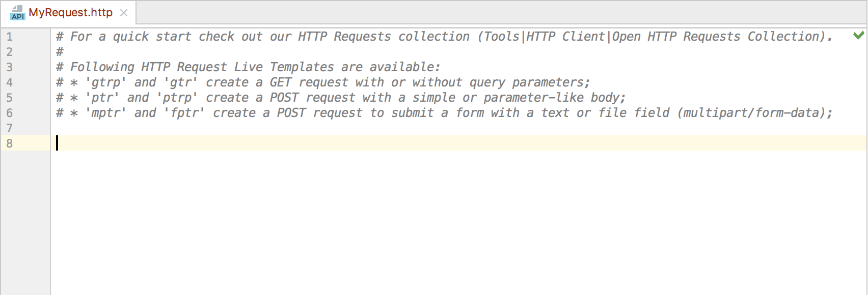Viewport: 868px width, 295px height.
Task: Click gutter line number 6
Action: click(9, 113)
